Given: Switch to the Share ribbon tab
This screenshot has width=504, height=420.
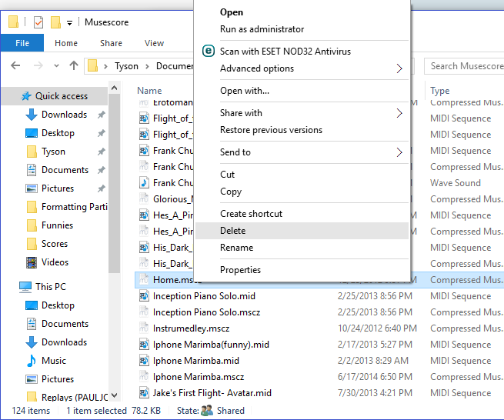Looking at the screenshot, I should pos(111,43).
